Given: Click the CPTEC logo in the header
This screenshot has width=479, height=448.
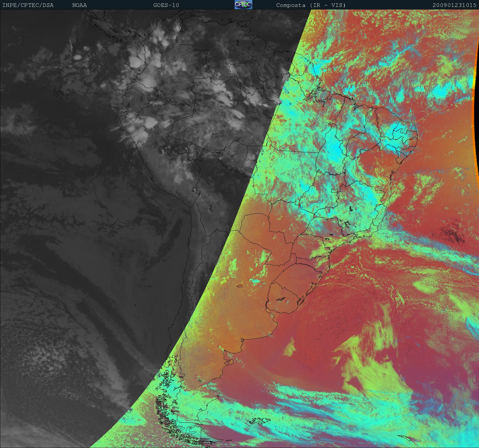Looking at the screenshot, I should pyautogui.click(x=243, y=5).
